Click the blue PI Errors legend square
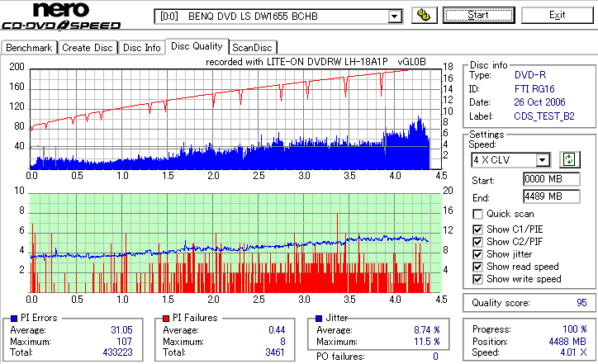Screen dimensions: 598x364 14,319
